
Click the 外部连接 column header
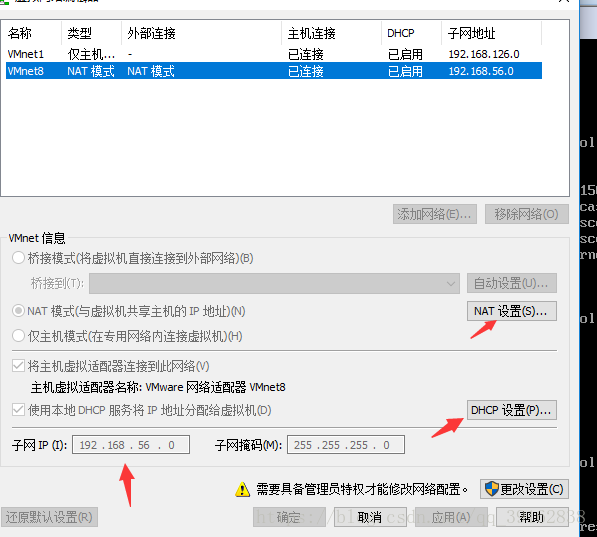point(201,33)
